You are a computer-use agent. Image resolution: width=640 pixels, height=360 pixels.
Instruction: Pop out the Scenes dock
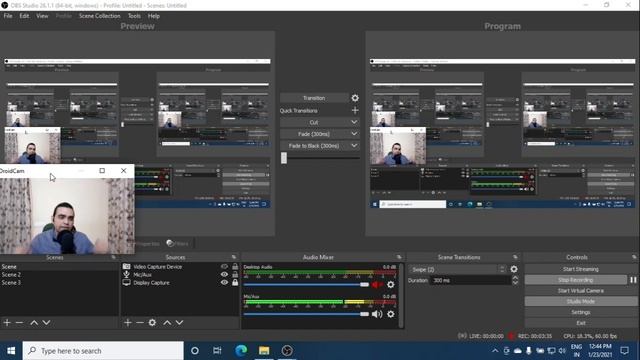(x=113, y=257)
